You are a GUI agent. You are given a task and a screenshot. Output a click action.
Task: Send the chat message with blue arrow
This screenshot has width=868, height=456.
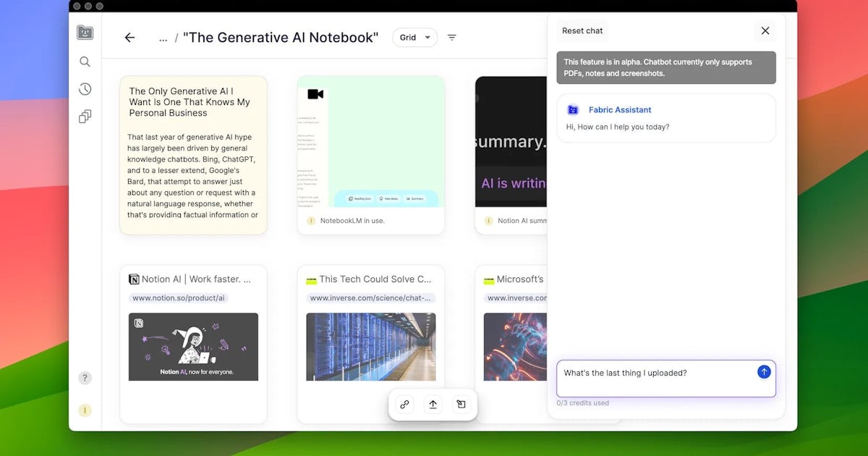coord(764,372)
